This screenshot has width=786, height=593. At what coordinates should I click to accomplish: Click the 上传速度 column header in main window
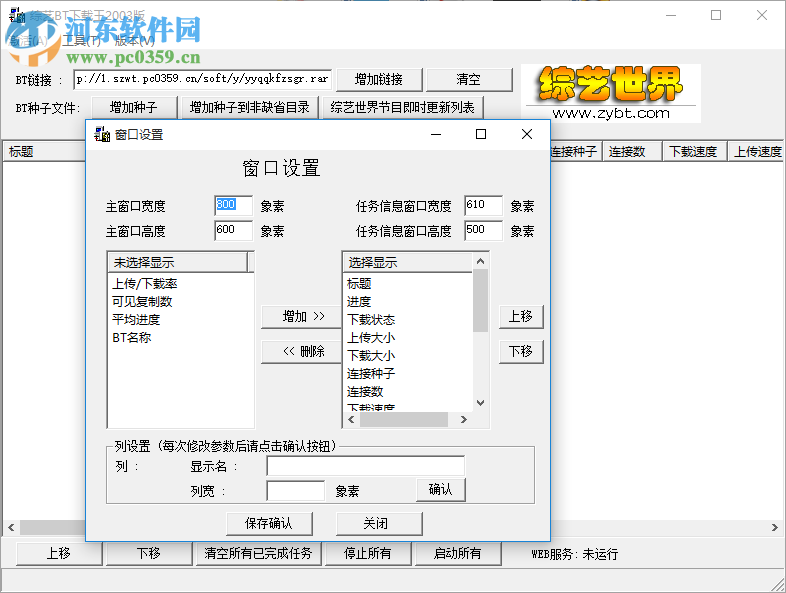[x=757, y=151]
